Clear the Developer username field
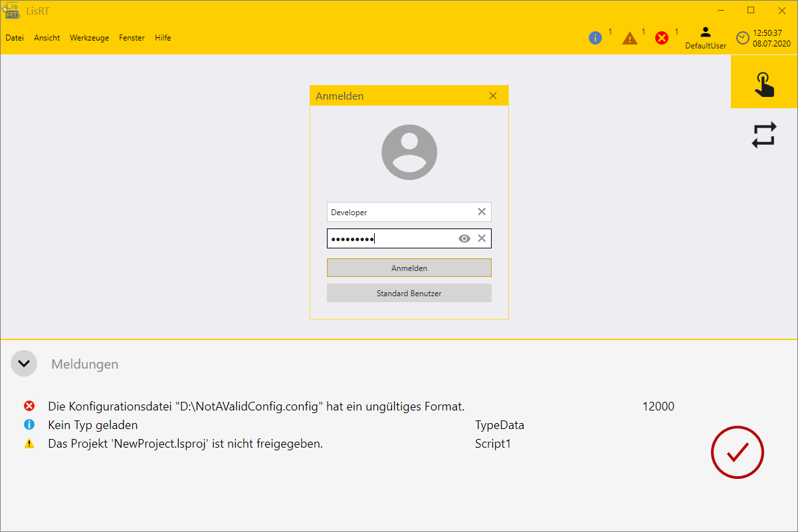 coord(482,212)
